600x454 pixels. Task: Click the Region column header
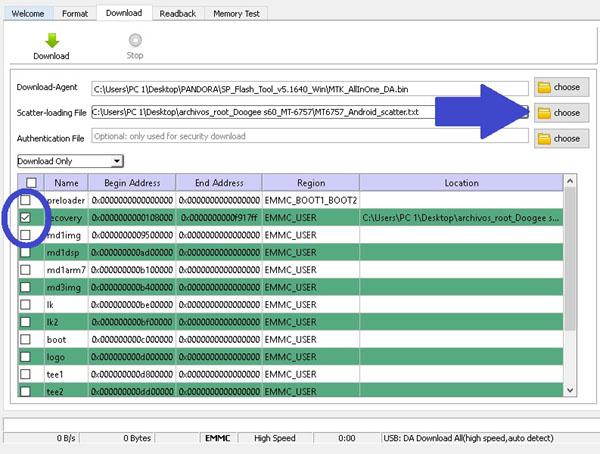311,183
